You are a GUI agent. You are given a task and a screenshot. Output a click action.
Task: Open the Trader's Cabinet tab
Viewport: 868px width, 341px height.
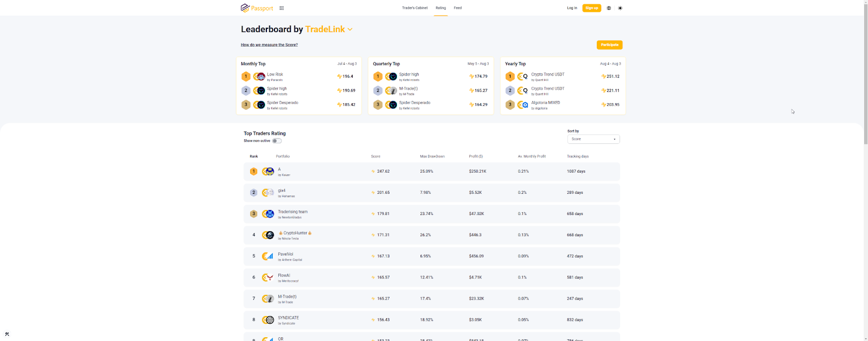point(414,8)
